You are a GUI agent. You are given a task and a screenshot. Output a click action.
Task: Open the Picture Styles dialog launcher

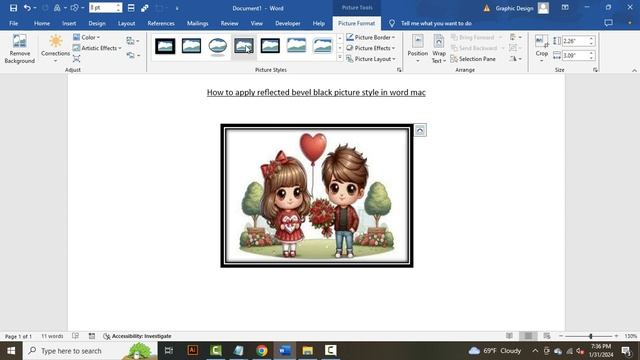399,70
